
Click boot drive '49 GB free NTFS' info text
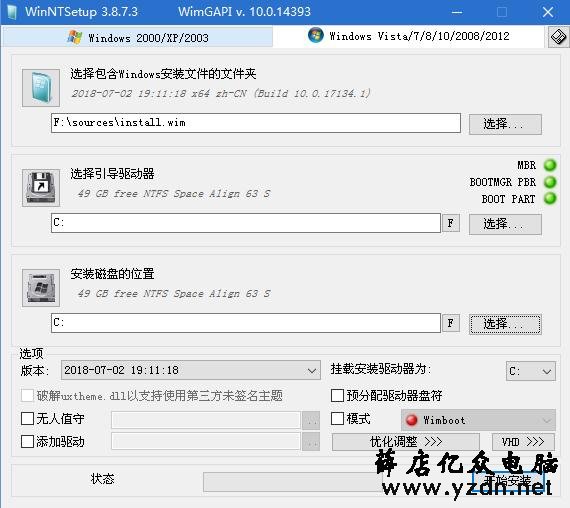[x=174, y=193]
